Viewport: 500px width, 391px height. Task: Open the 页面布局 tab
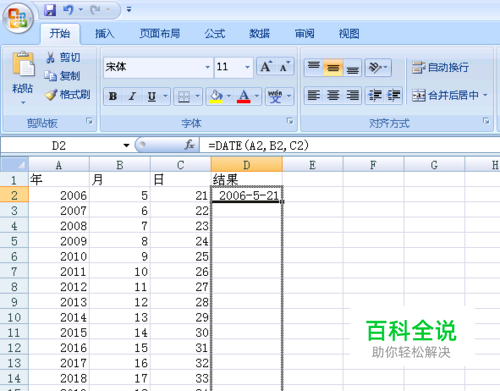(x=160, y=33)
